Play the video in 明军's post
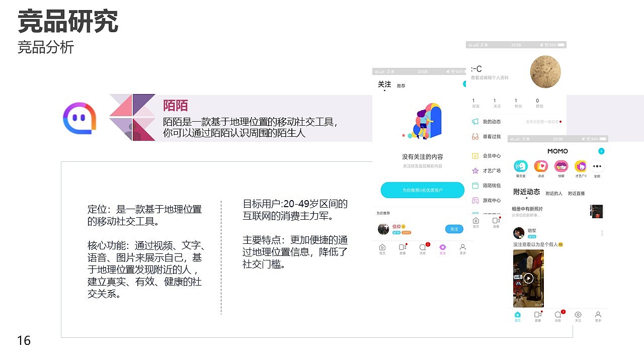 coord(528,278)
